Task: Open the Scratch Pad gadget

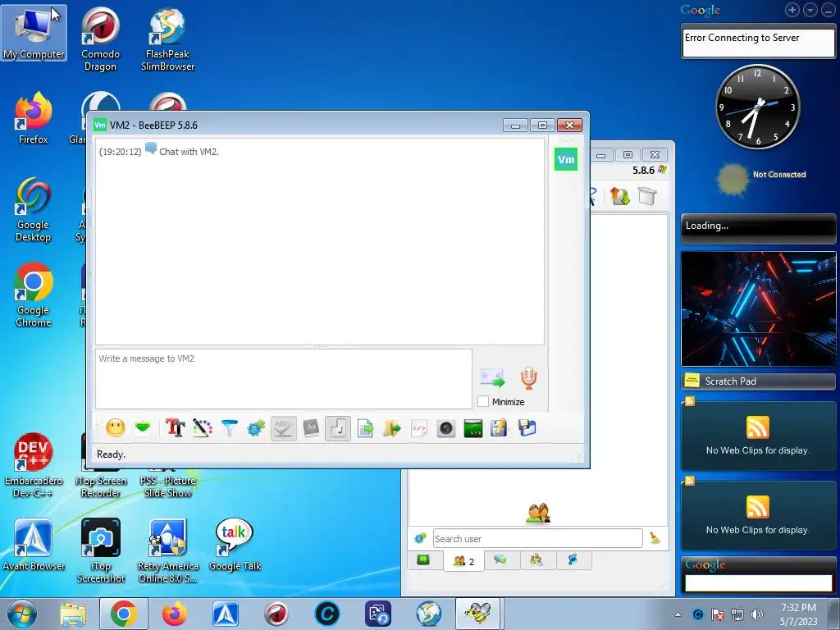Action: [758, 381]
